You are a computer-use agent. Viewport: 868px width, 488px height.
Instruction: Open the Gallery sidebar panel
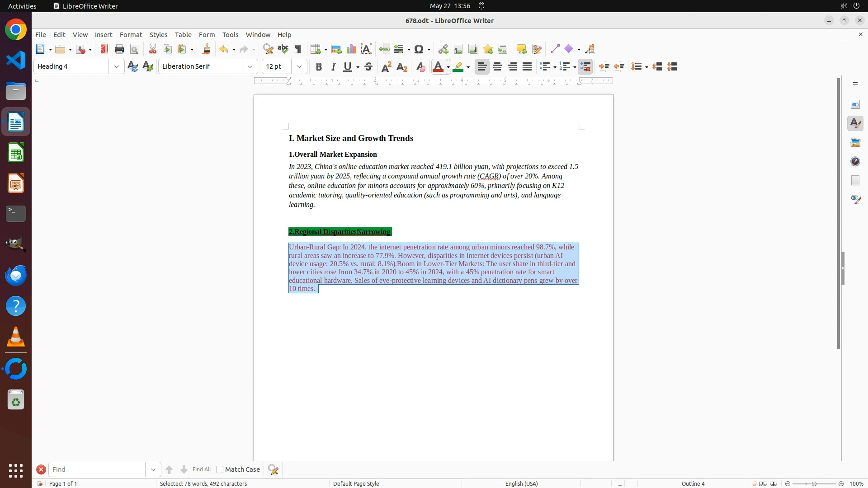[855, 143]
